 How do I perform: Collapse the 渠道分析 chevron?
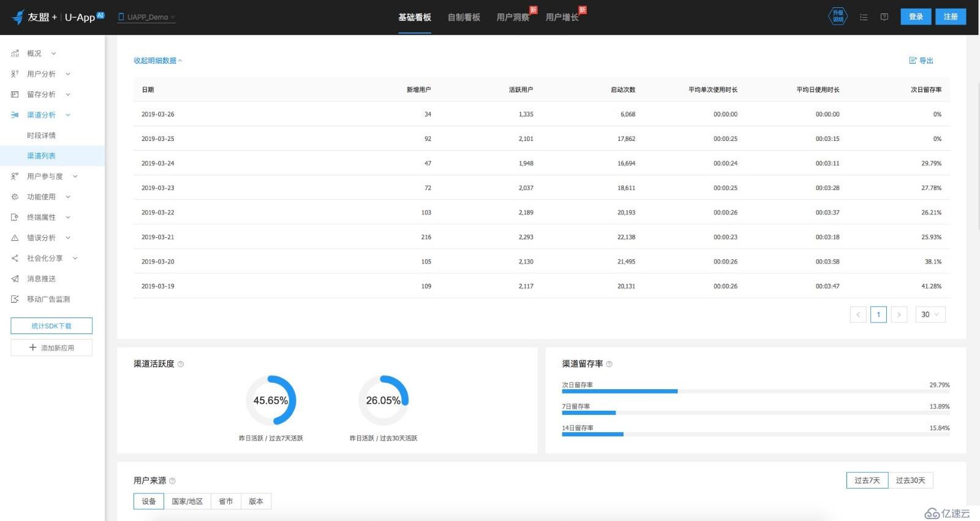(x=68, y=115)
